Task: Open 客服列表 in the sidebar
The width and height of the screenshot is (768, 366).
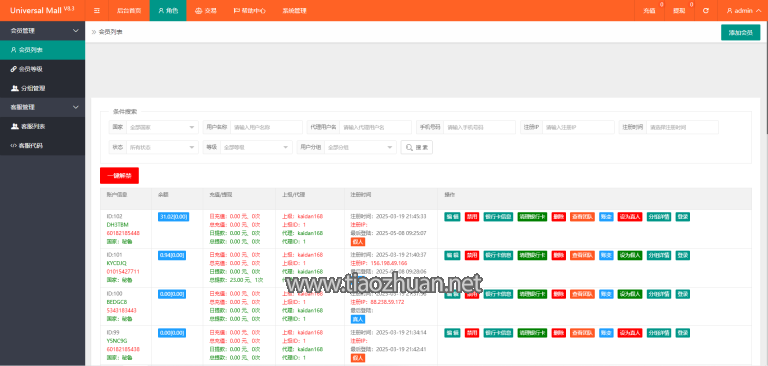Action: [43, 126]
